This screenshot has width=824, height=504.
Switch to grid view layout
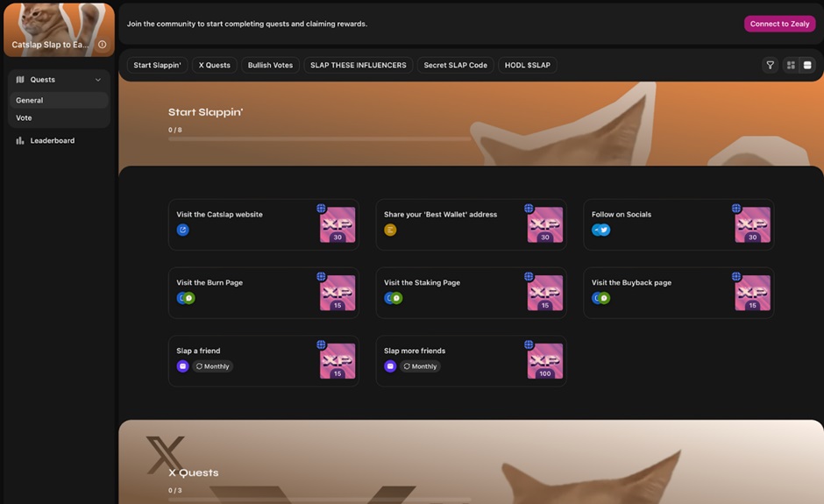point(791,65)
